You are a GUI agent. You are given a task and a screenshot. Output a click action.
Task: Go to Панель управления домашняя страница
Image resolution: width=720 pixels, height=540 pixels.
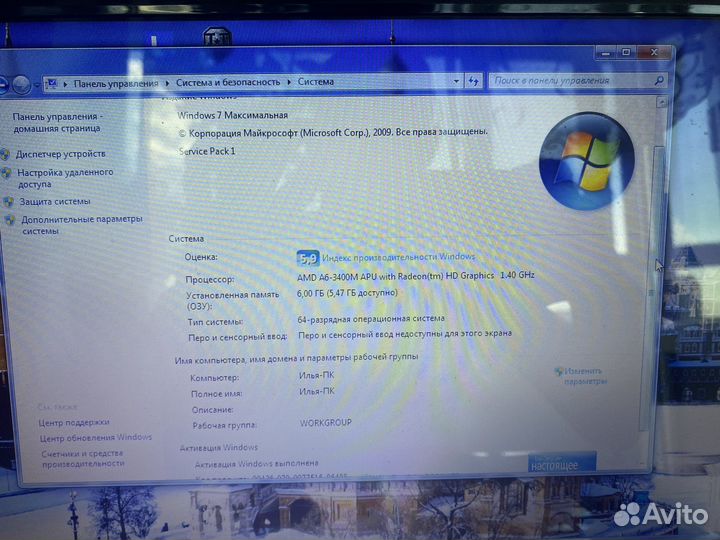[57, 122]
